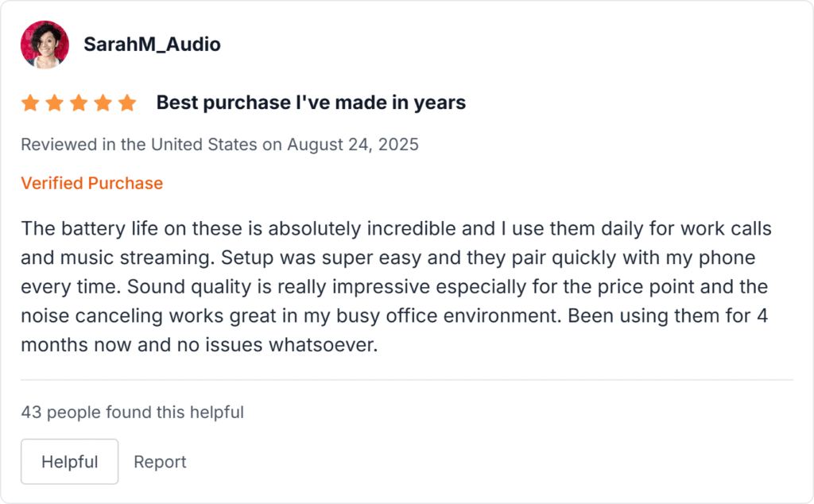Image resolution: width=814 pixels, height=504 pixels.
Task: Click the number 43 in the helpful count
Action: (x=29, y=412)
